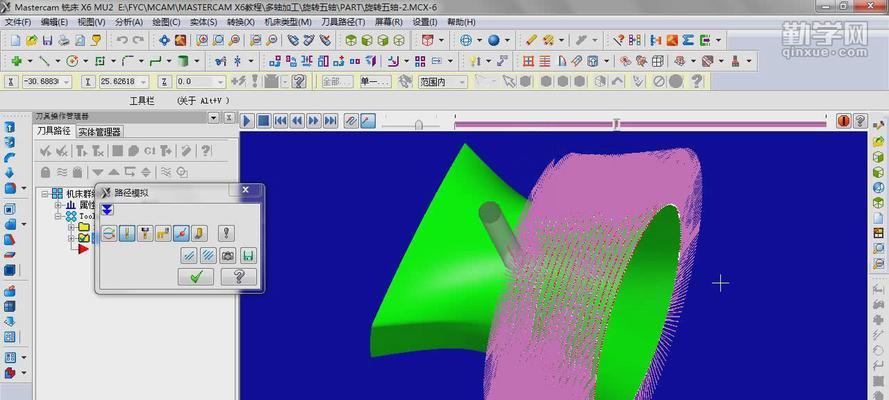The width and height of the screenshot is (889, 400).
Task: Click the mirror transform icon
Action: 307,61
